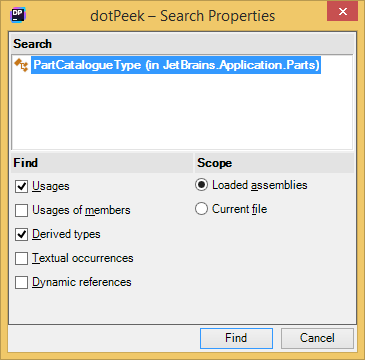Tick the Dynamic references checkbox
This screenshot has width=365, height=360.
tap(21, 283)
